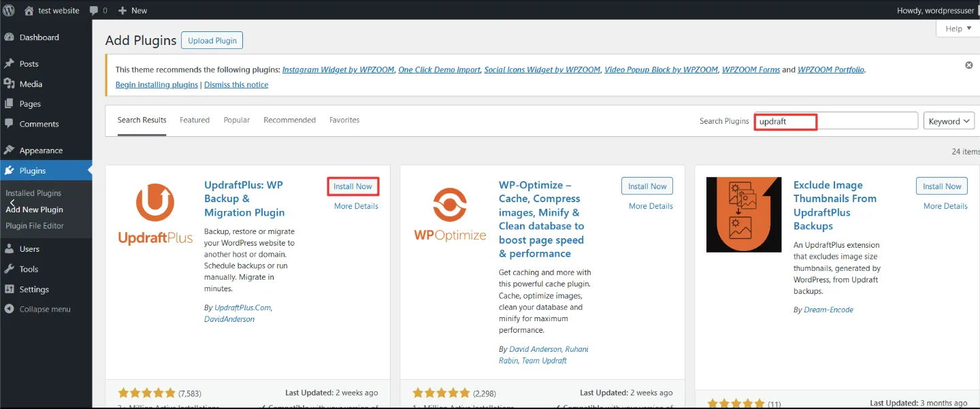Click Team Updraft author link
The width and height of the screenshot is (980, 409).
tap(544, 360)
